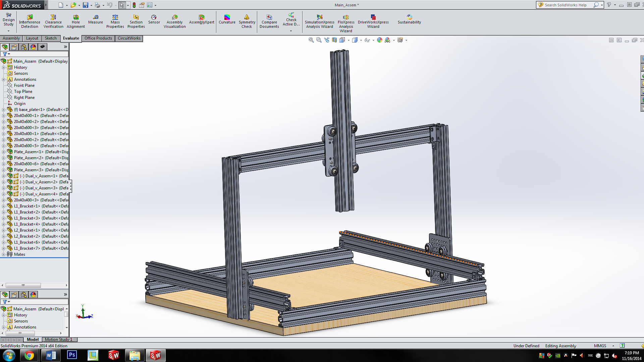This screenshot has width=644, height=362.
Task: Switch to the Sketch tab
Action: pyautogui.click(x=51, y=38)
